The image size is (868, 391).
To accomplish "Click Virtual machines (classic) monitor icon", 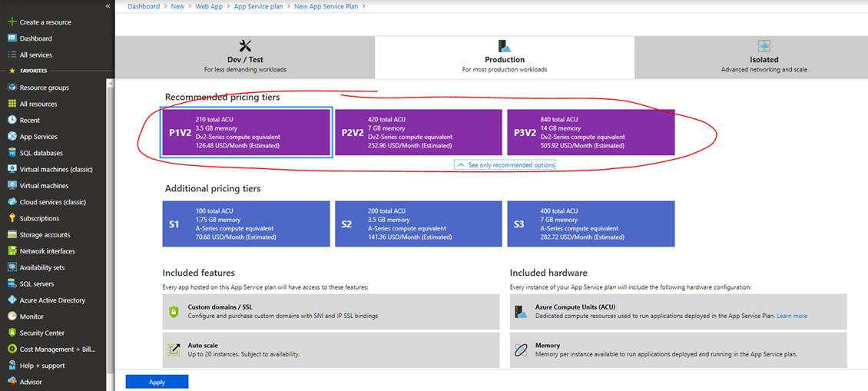I will [x=12, y=169].
